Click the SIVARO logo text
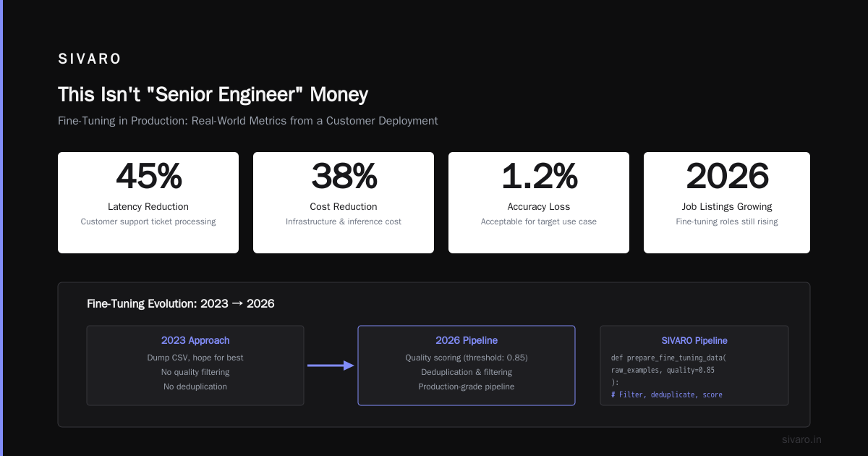This screenshot has height=456, width=868. point(90,59)
